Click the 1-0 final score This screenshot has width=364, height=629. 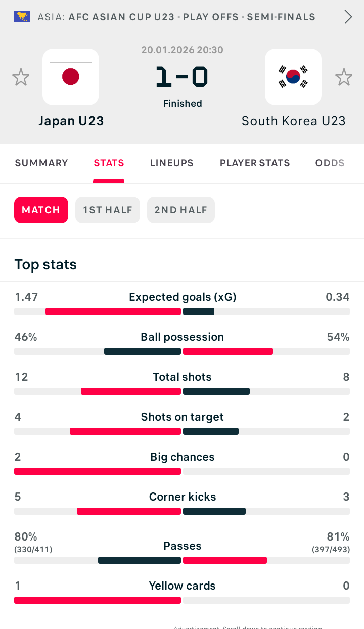coord(182,77)
